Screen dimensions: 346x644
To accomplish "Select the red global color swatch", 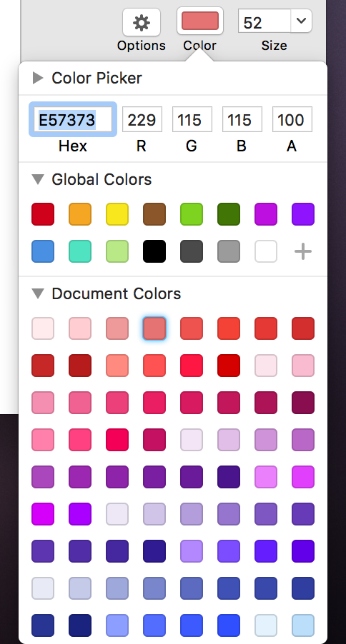I will coord(43,214).
